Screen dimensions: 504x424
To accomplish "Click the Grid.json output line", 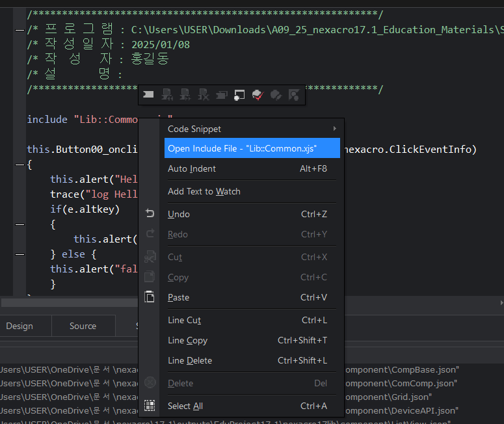I will (x=389, y=397).
